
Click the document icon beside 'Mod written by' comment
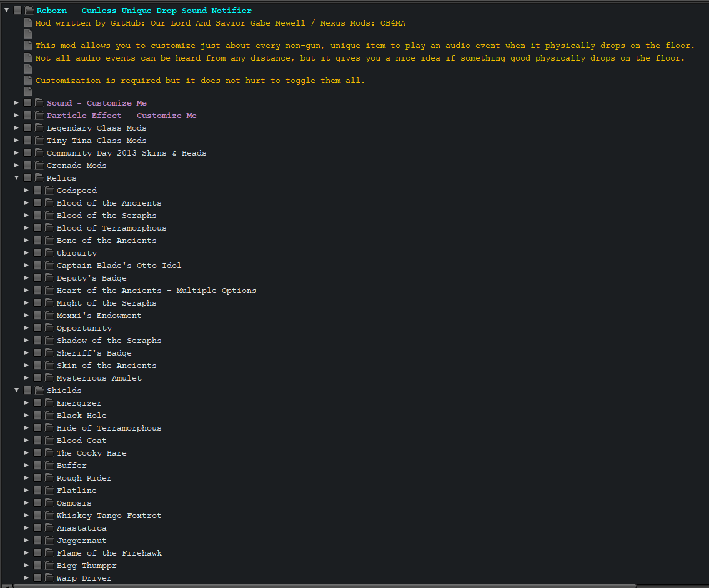click(x=28, y=23)
